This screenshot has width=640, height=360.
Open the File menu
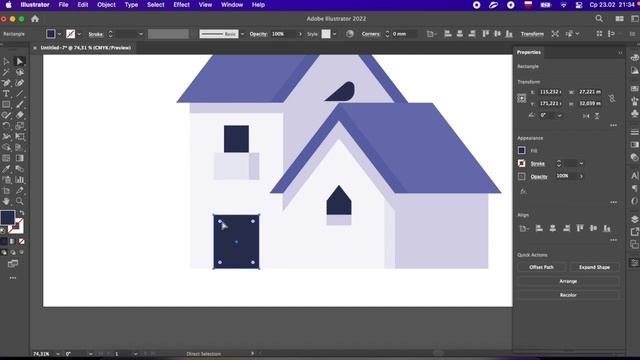tap(63, 5)
